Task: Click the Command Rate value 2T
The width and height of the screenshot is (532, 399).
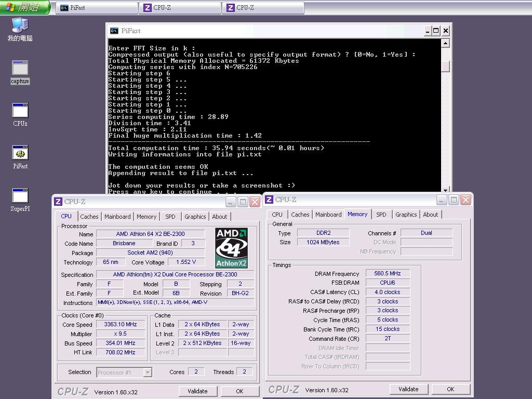Action: click(x=388, y=338)
